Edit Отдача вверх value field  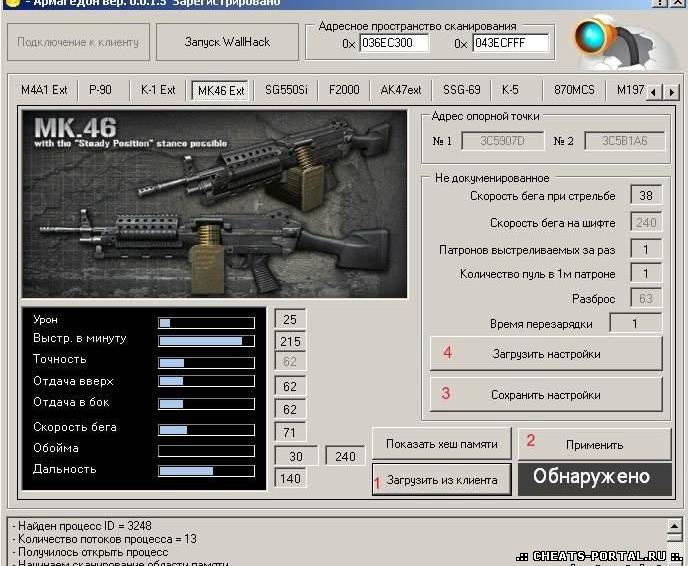click(x=290, y=386)
